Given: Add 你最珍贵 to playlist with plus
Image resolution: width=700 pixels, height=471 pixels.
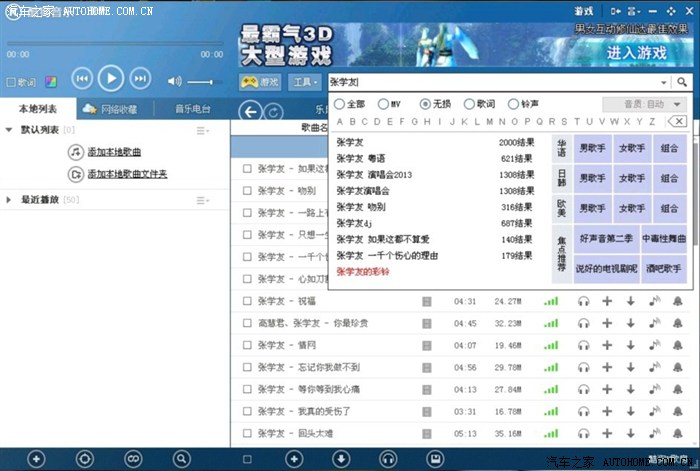Looking at the screenshot, I should click(x=607, y=323).
